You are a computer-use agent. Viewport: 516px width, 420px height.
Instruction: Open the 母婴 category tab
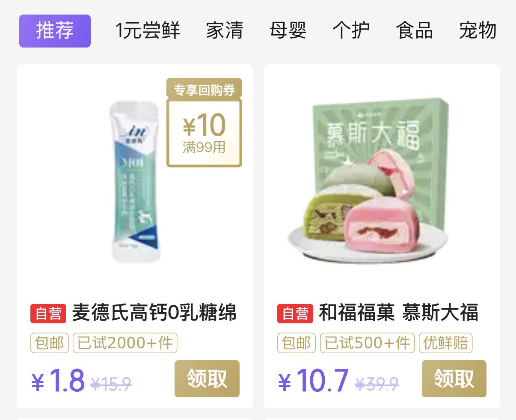288,31
